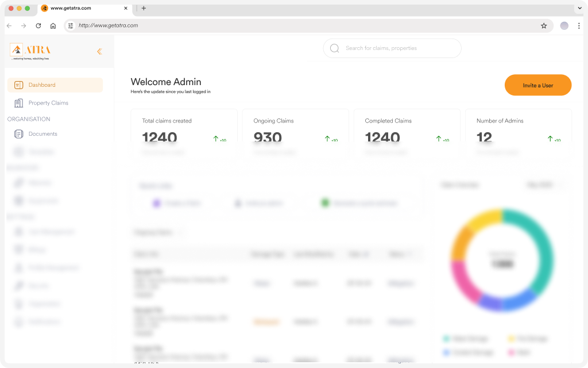Go to the browser home page

click(x=53, y=26)
